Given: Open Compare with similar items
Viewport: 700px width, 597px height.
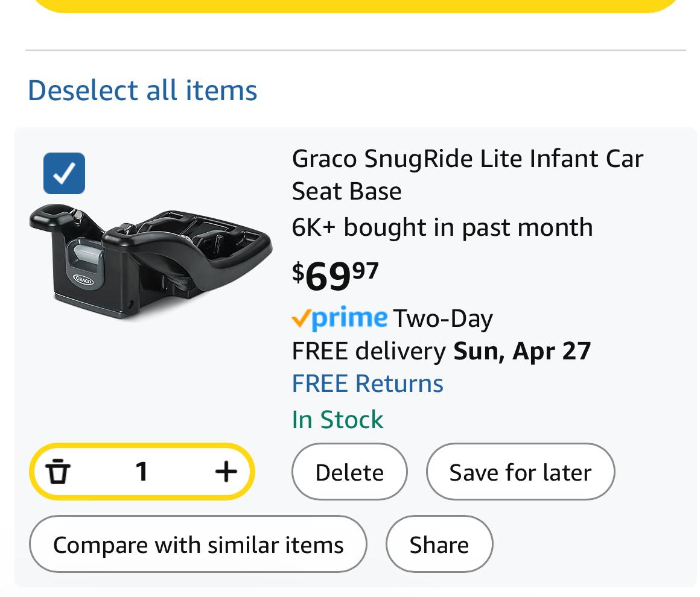Looking at the screenshot, I should (x=198, y=545).
